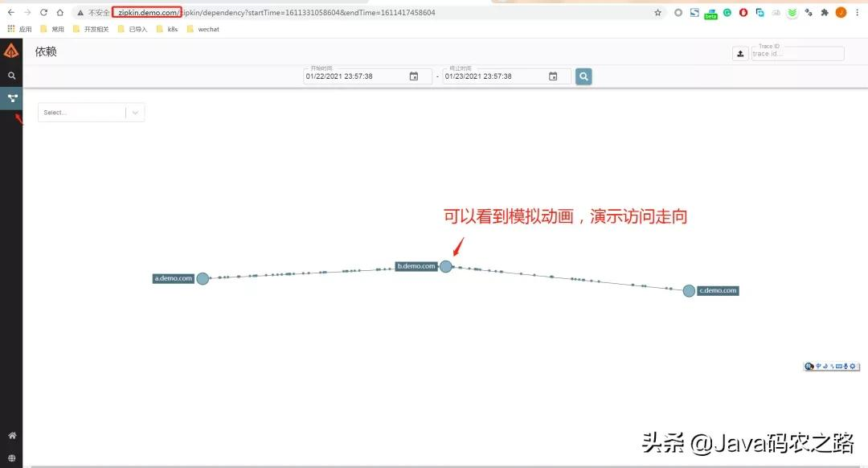Click the blue search button beside the end date

tap(583, 76)
